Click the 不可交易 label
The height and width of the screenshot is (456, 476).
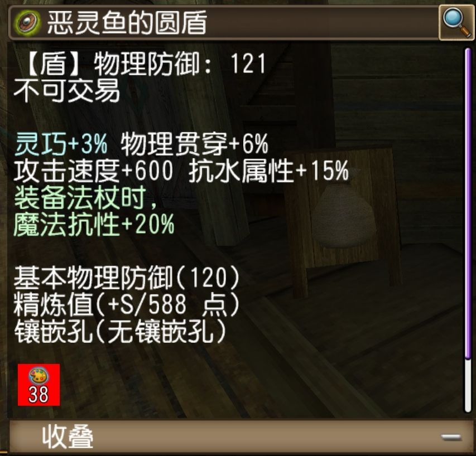(67, 91)
